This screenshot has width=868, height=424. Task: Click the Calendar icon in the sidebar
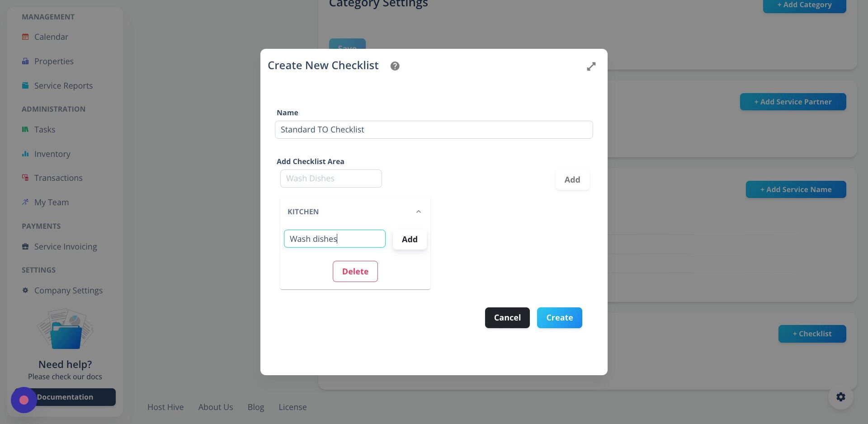(x=25, y=37)
